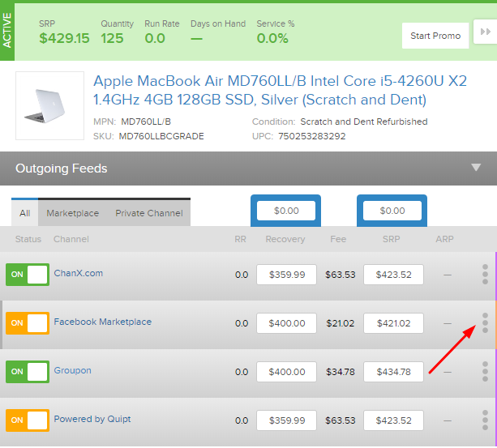Click the Quantity value 125
Screen dimensions: 497x448
click(112, 38)
